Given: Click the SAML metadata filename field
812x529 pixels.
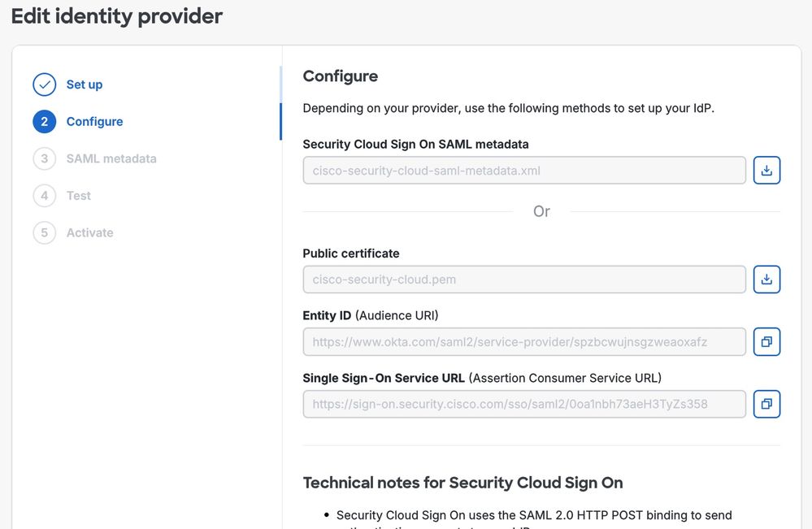Looking at the screenshot, I should 523,171.
